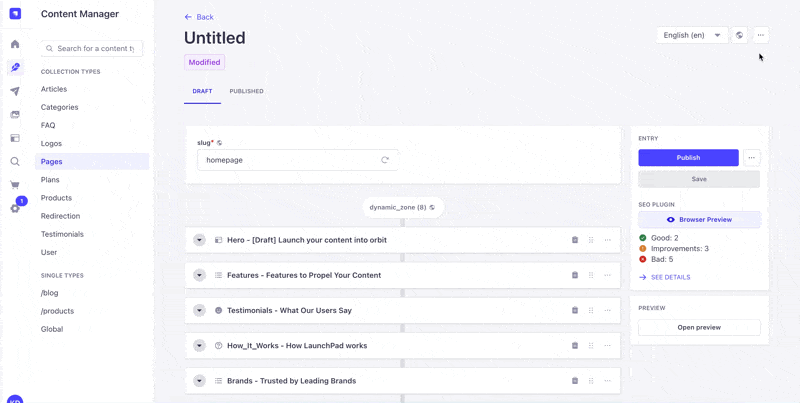
Task: Switch to the Published tab
Action: pos(246,91)
